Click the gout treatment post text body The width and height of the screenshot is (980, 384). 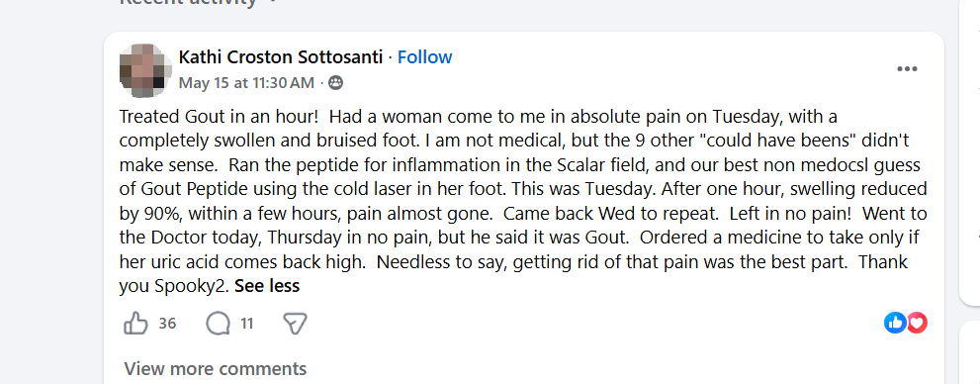(x=523, y=201)
